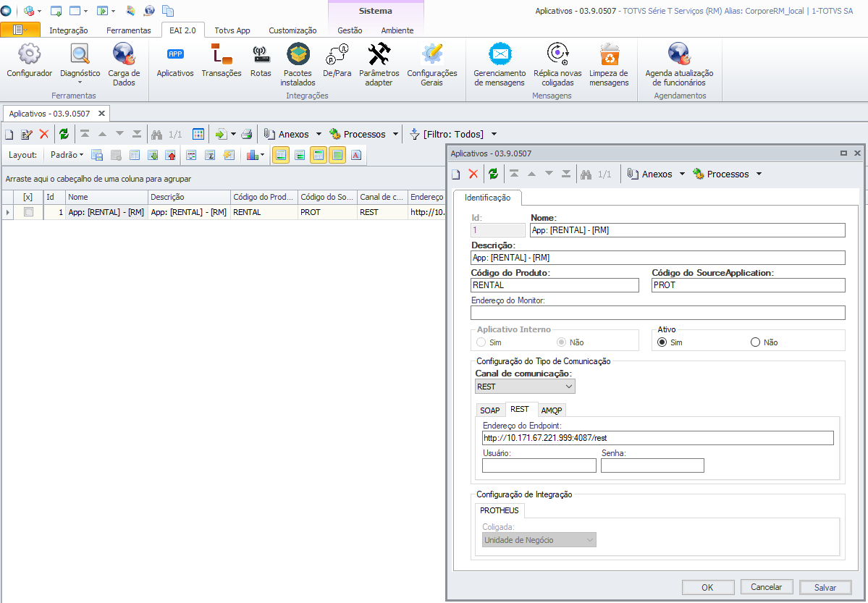Refresh the Aplicativos list
Screen dimensions: 868x603
click(x=64, y=134)
